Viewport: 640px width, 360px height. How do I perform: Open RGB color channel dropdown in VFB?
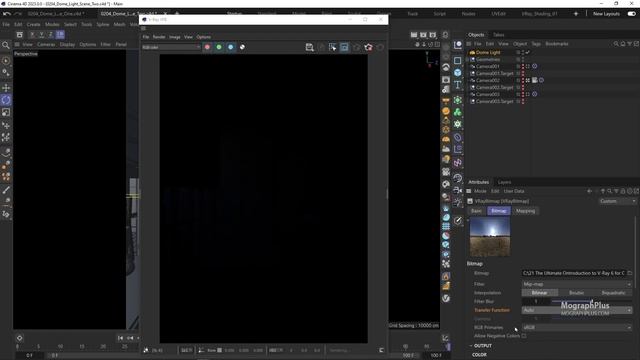point(171,47)
